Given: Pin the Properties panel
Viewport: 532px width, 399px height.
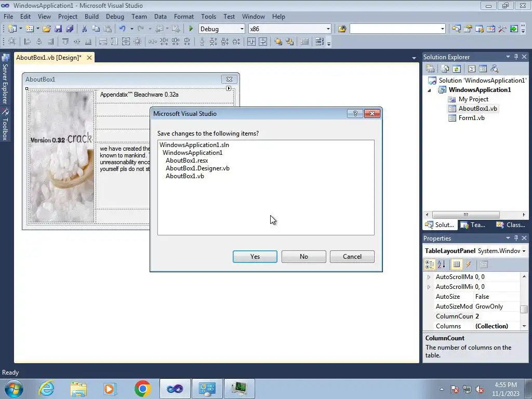Looking at the screenshot, I should click(516, 238).
